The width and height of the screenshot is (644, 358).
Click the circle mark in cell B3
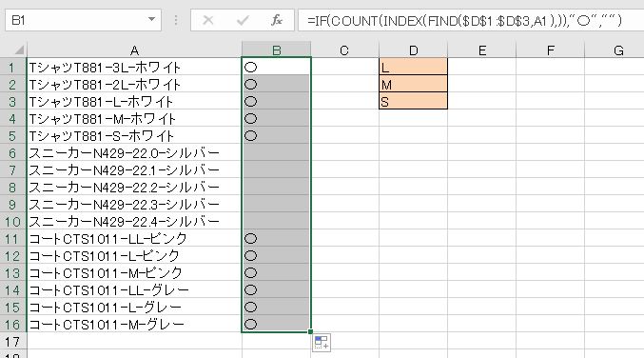(250, 102)
